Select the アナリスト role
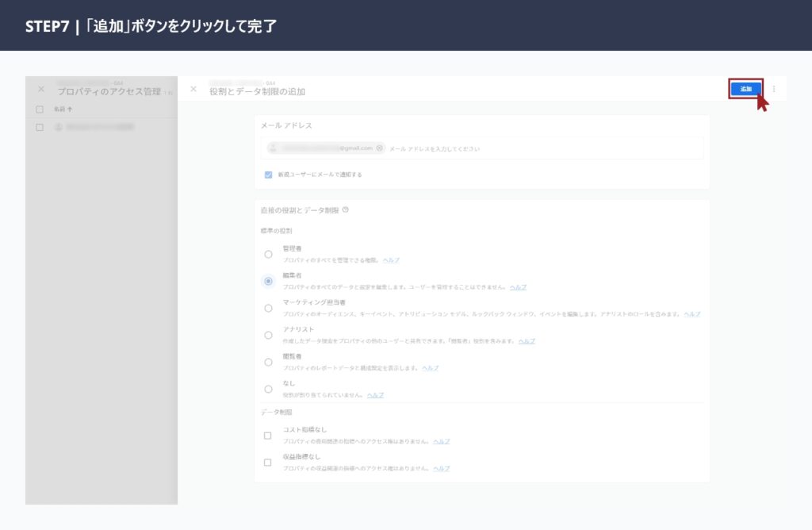The width and height of the screenshot is (812, 530). tap(267, 333)
